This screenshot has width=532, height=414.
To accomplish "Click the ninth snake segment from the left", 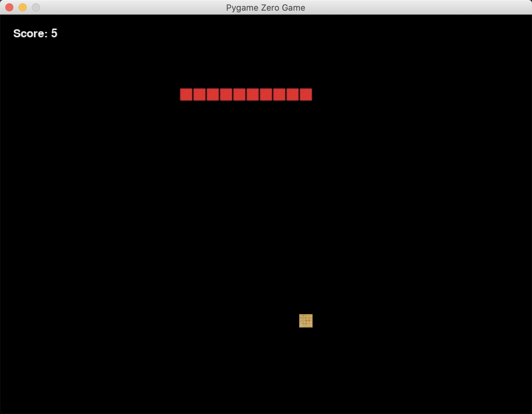I will point(293,95).
